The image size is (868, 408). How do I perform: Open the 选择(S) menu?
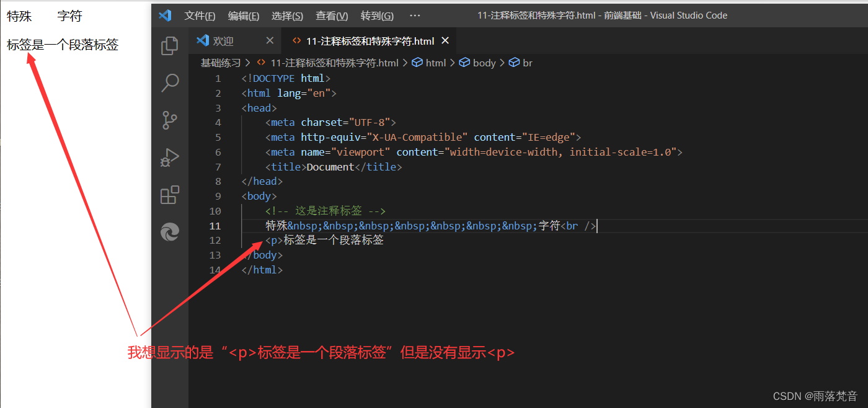click(x=288, y=16)
